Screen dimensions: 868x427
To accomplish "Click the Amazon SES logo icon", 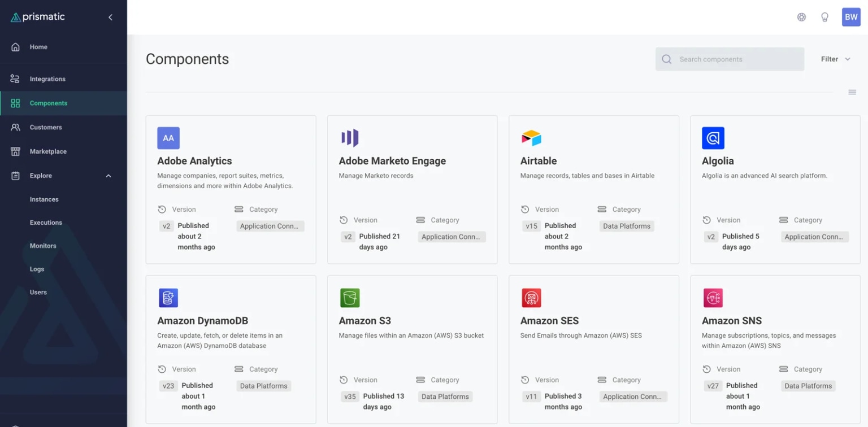I will 531,298.
